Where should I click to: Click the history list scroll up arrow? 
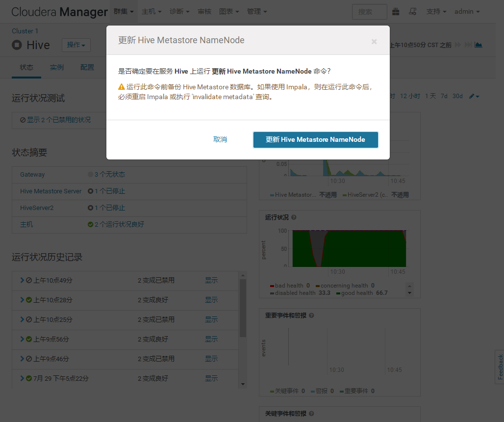[243, 275]
